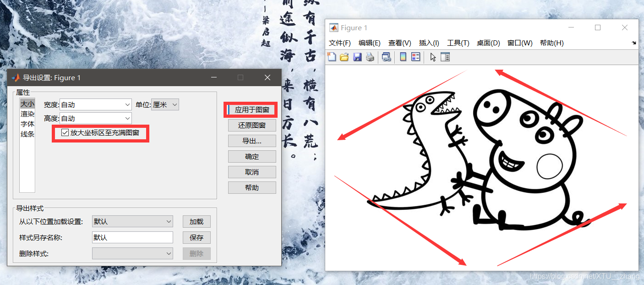Open 查看(V) menu in Figure 1

(400, 43)
